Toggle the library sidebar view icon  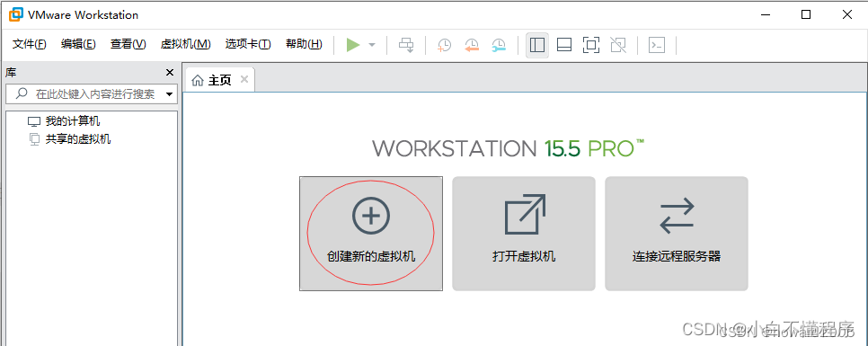click(537, 46)
